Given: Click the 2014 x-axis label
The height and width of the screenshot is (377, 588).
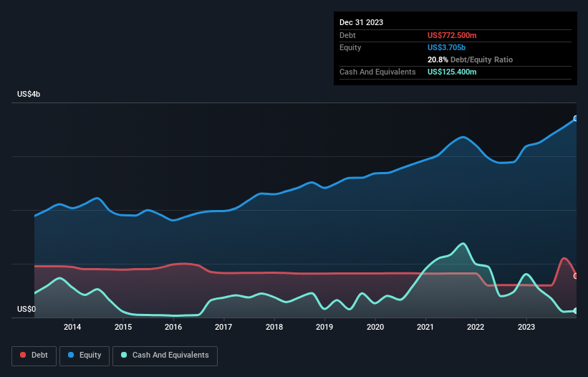Looking at the screenshot, I should click(x=72, y=327).
